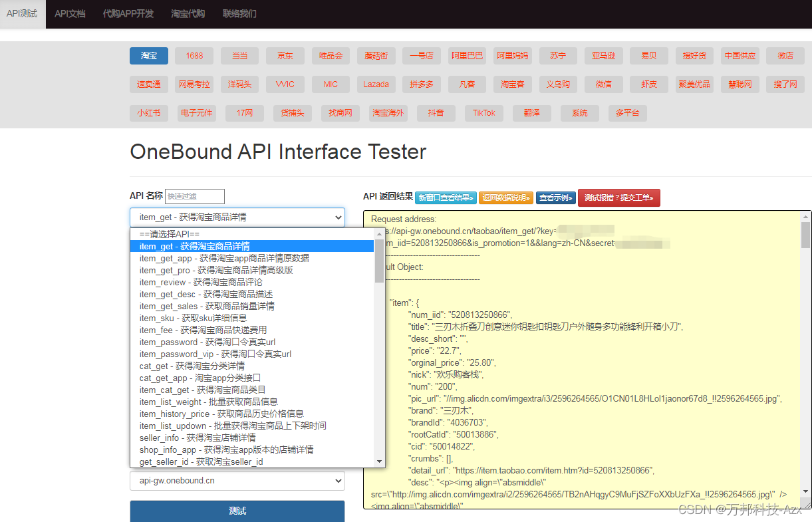Open the 多平台 category
Image resolution: width=812 pixels, height=522 pixels.
click(627, 113)
